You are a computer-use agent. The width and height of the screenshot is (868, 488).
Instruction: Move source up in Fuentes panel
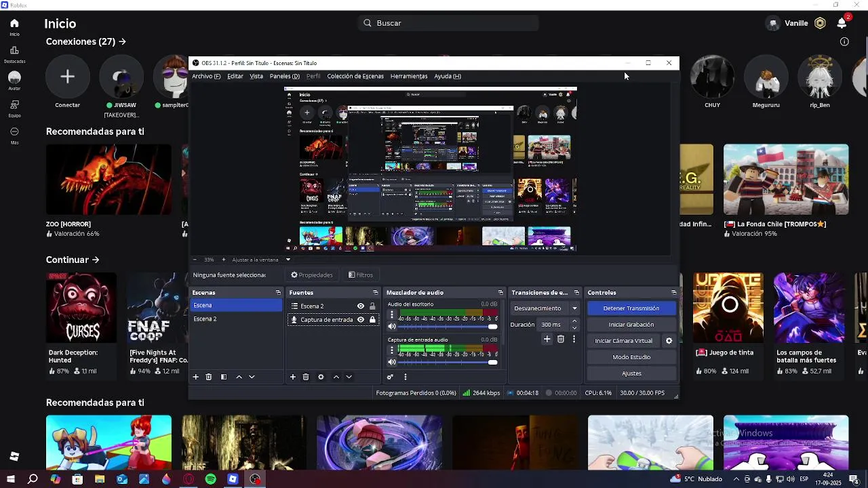(x=336, y=377)
